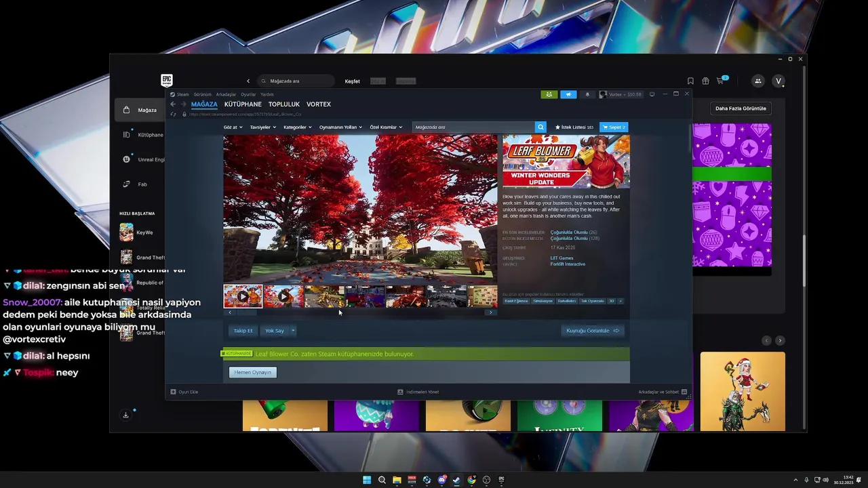
Task: Switch to TOPLULUK tab
Action: [284, 104]
